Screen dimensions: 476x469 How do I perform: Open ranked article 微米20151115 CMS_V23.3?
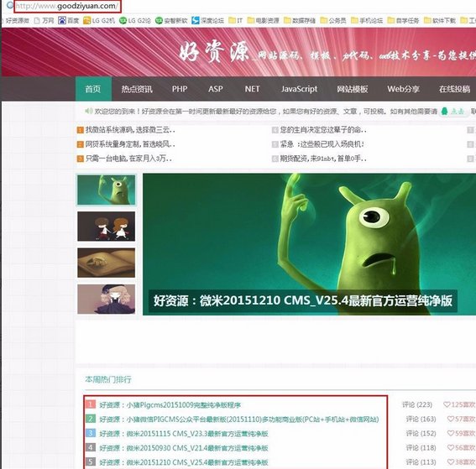tap(184, 434)
